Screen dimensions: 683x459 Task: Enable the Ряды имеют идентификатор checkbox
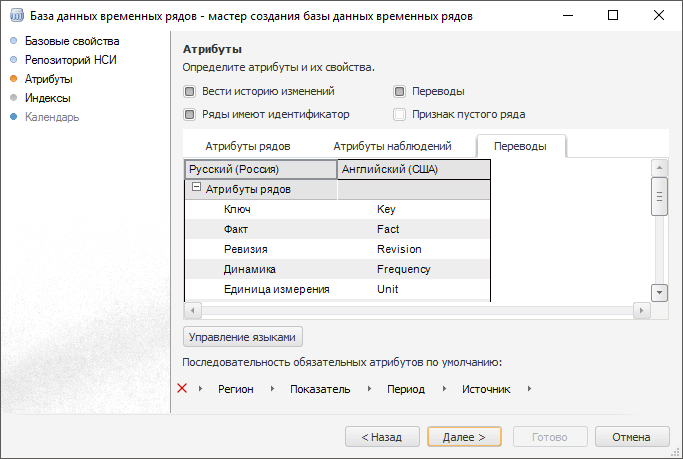point(189,114)
